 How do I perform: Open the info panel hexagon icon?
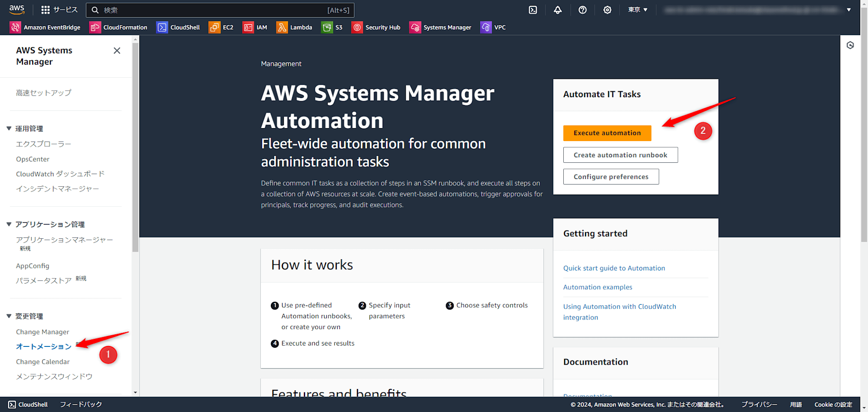point(850,45)
